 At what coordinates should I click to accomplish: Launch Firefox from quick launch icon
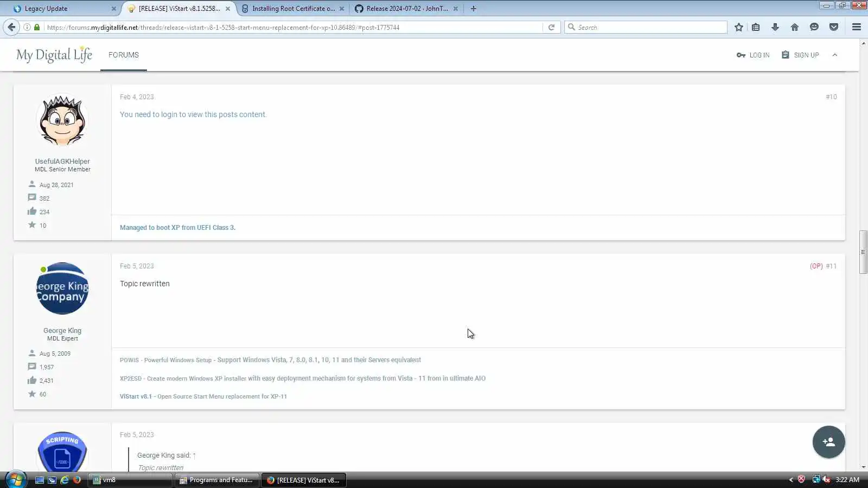coord(77,480)
